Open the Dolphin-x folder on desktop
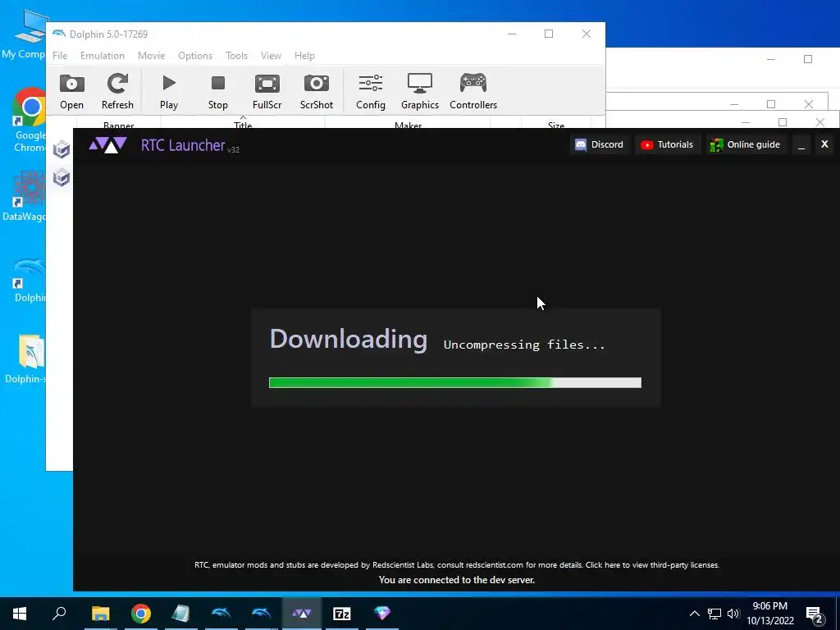 click(x=25, y=358)
